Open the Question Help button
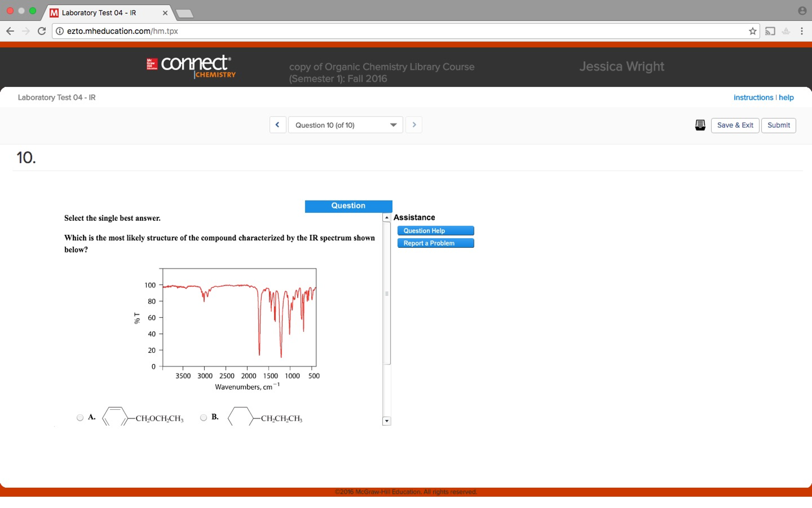The image size is (812, 508). (435, 231)
